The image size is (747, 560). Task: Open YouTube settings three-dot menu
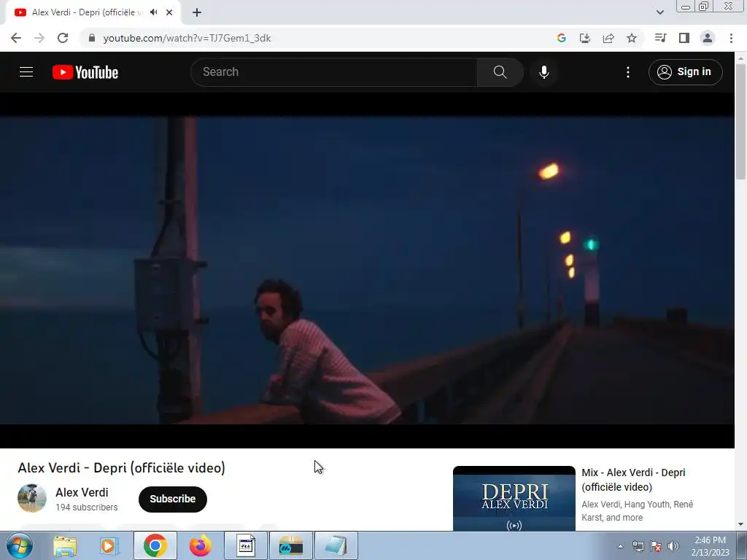click(628, 72)
